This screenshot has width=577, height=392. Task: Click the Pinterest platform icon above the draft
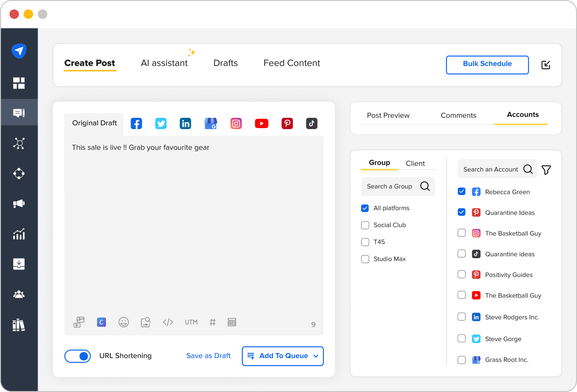pos(287,123)
